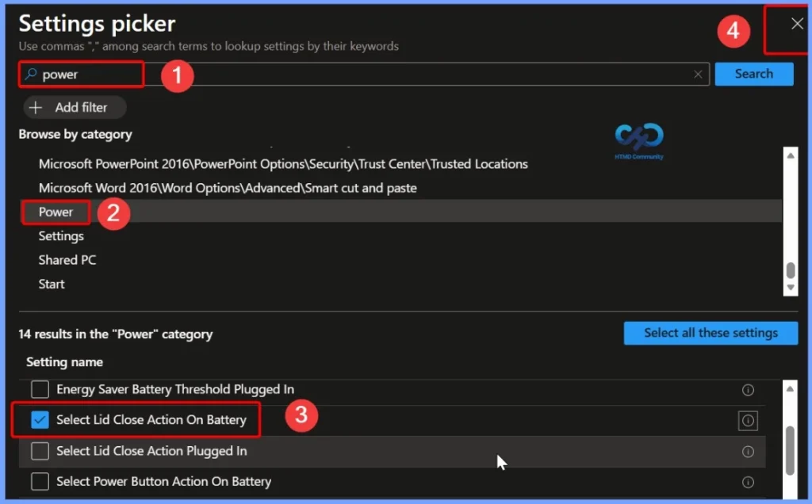
Task: Click the Search button
Action: pyautogui.click(x=753, y=74)
